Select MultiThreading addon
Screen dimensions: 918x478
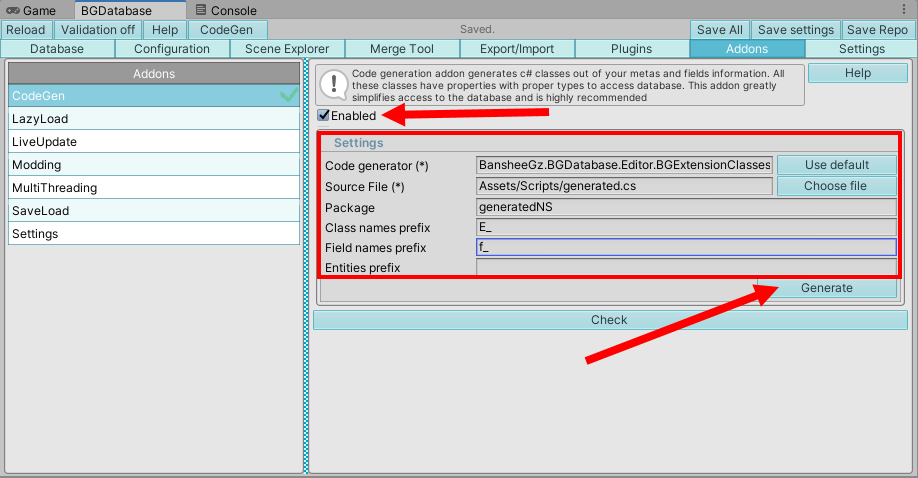tap(154, 187)
